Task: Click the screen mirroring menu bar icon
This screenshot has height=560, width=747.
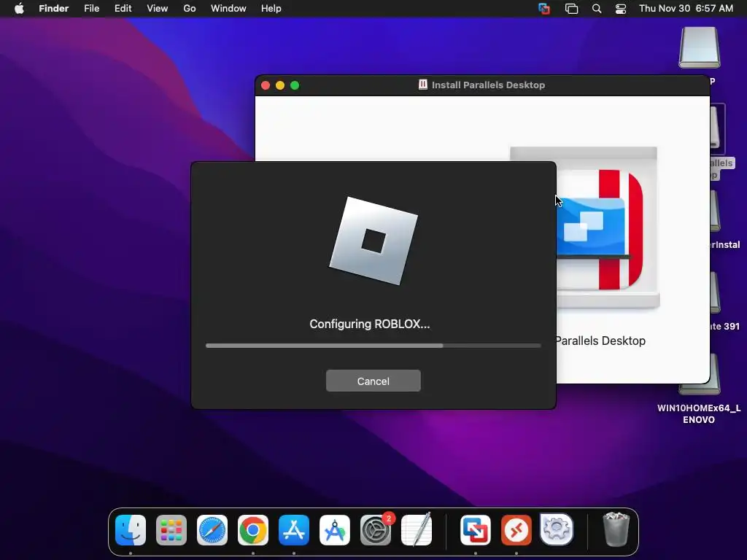Action: point(571,9)
